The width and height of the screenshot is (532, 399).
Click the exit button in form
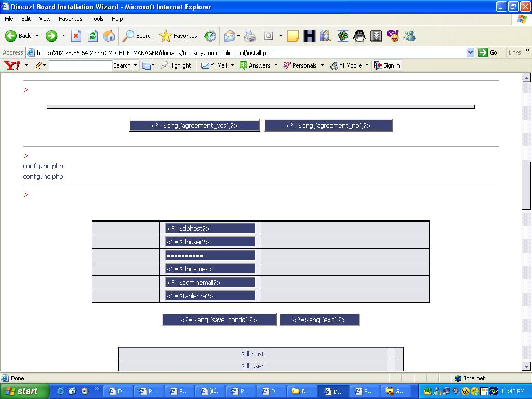point(319,320)
